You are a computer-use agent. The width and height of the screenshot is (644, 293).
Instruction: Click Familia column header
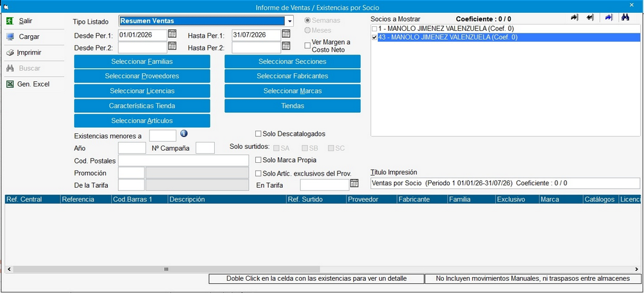tap(471, 199)
